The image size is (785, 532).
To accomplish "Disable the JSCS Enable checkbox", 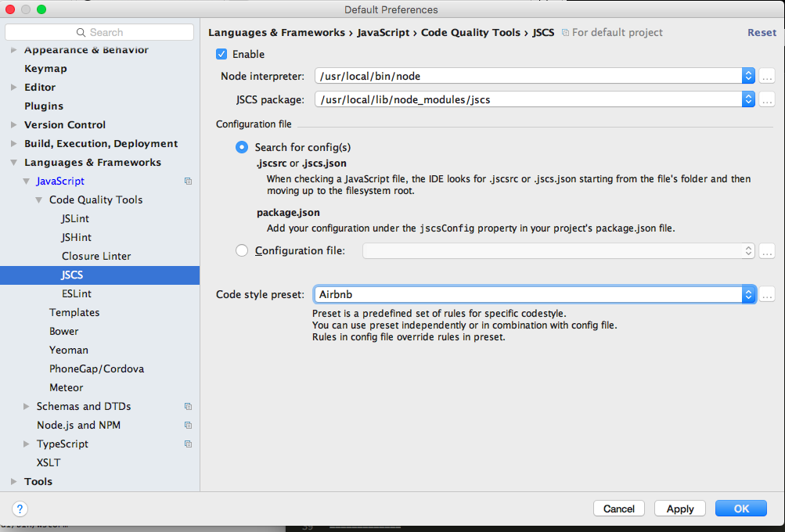I will tap(221, 54).
